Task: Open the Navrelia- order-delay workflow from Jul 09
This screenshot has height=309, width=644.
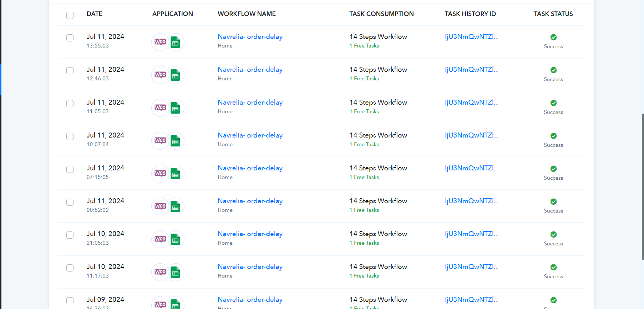Action: point(250,300)
